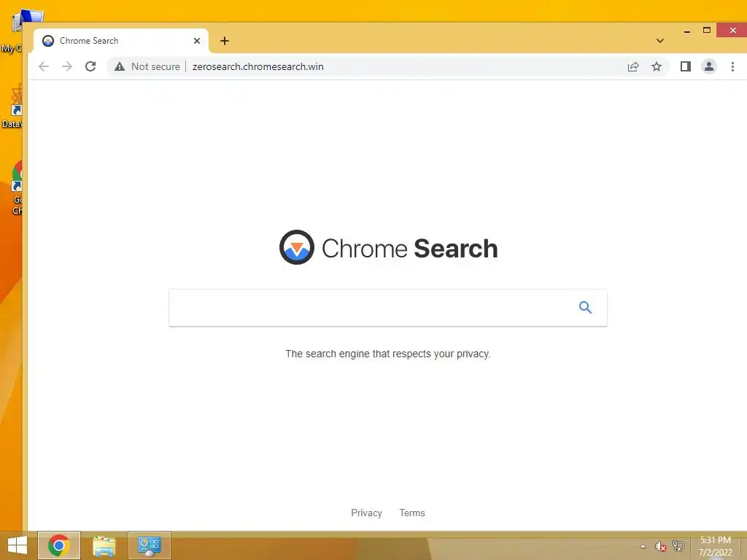Click the Chrome Search tab favicon
Image resolution: width=747 pixels, height=560 pixels.
pos(48,41)
